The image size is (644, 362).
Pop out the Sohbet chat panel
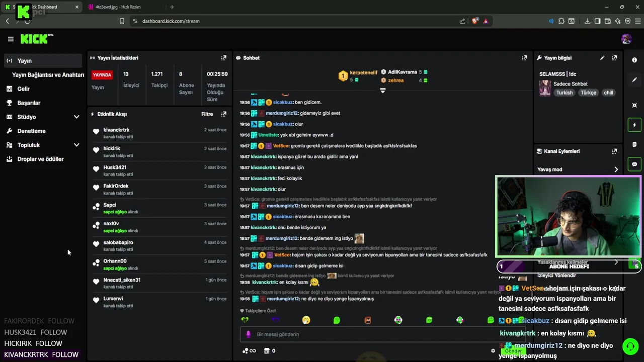(x=525, y=58)
